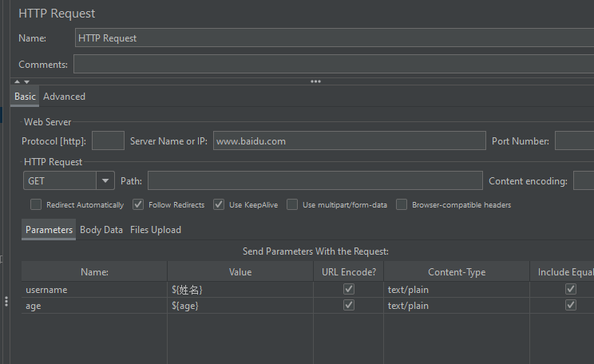The height and width of the screenshot is (364, 594).
Task: Disable the Use KeepAlive checkbox
Action: click(219, 204)
